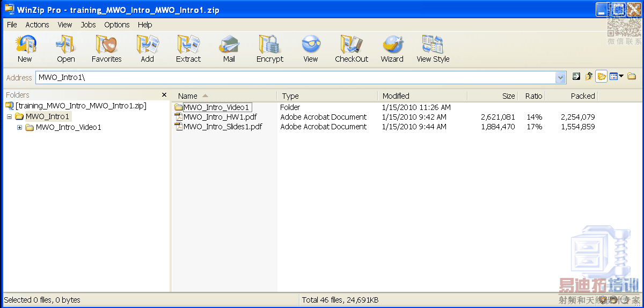Click the View Style toolbar icon
Viewport: 644px width, 308px height.
click(x=433, y=45)
